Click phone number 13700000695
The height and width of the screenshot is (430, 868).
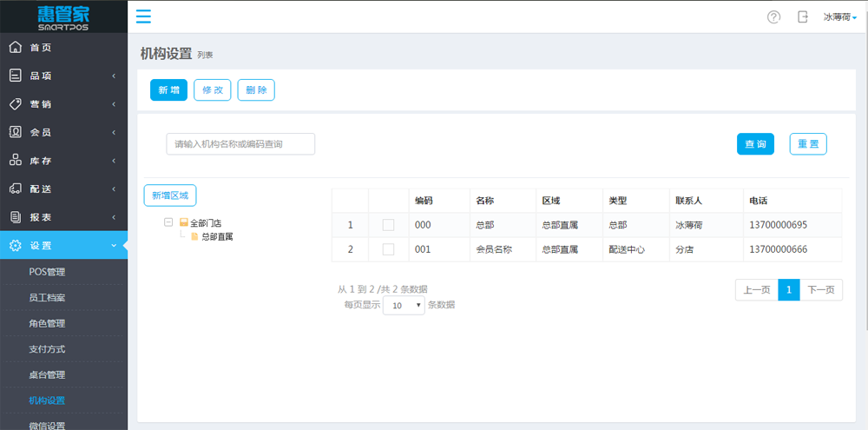(x=779, y=225)
